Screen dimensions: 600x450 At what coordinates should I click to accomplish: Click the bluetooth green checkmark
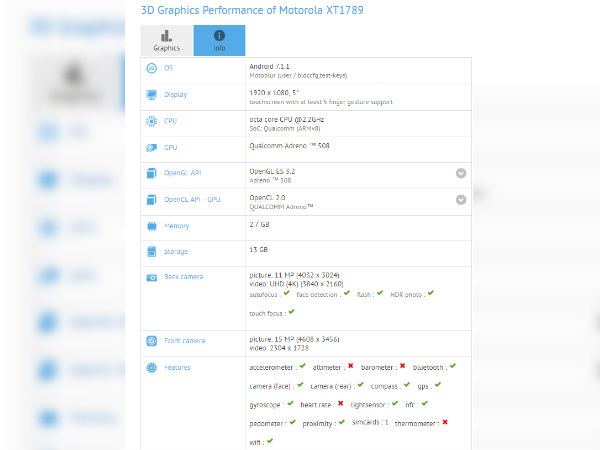click(453, 366)
